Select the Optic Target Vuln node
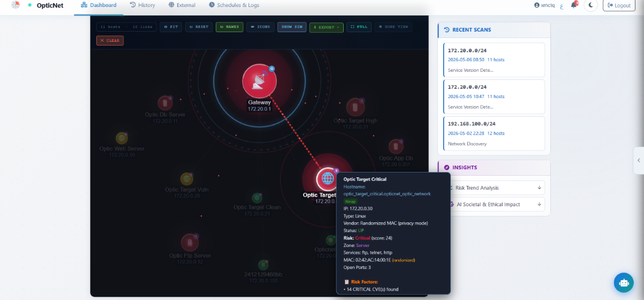Viewport: 644px width, 300px height. click(186, 179)
